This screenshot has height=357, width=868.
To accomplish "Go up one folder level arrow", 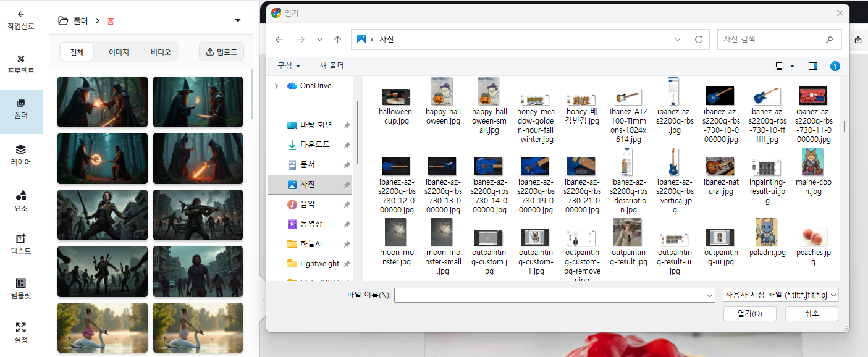I will (x=337, y=40).
